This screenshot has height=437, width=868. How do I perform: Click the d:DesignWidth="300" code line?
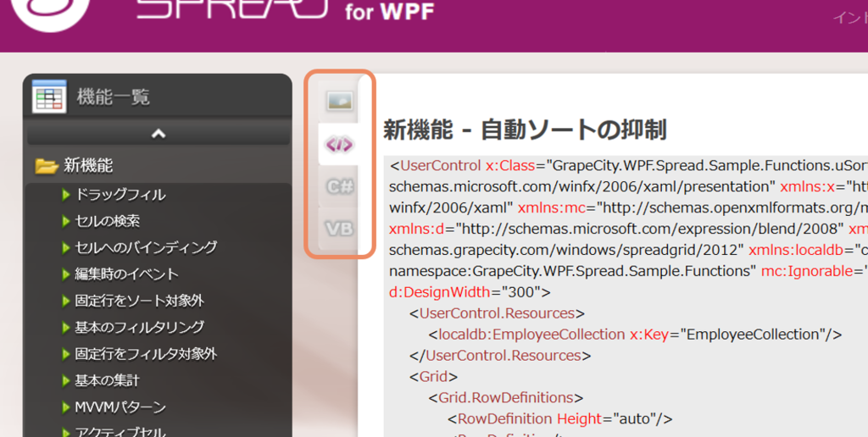click(470, 292)
